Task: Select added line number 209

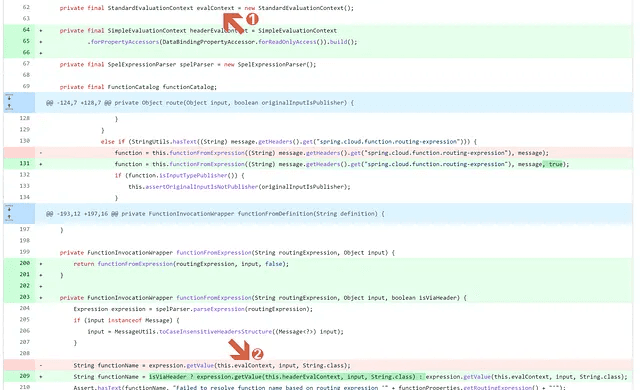Action: (24, 376)
